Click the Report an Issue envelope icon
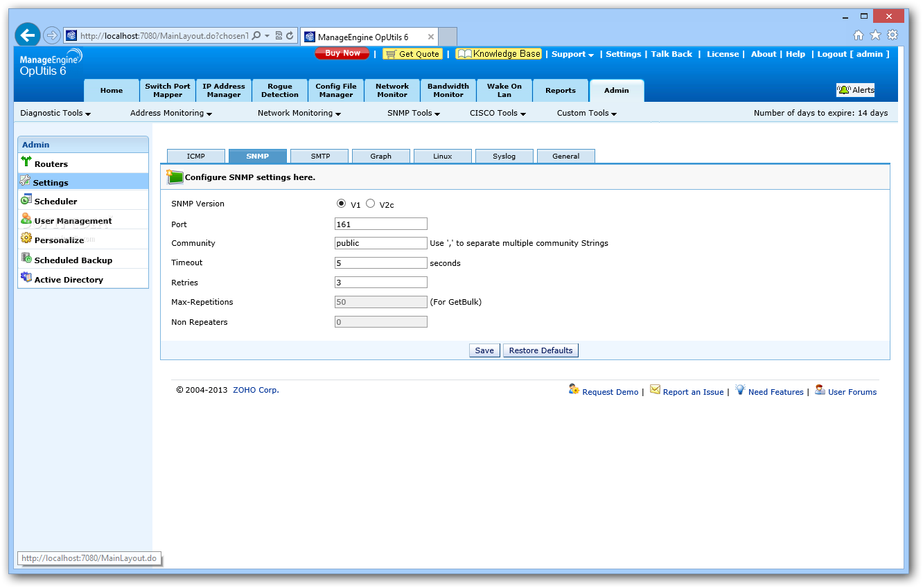The image size is (923, 588). 655,389
